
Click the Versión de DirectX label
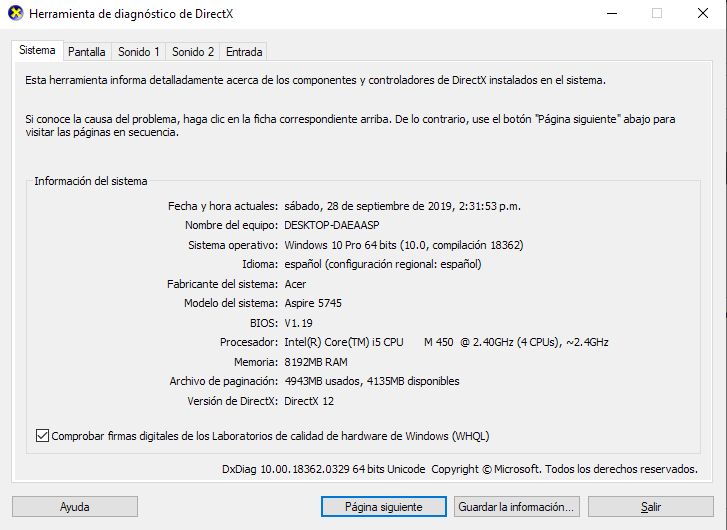233,401
